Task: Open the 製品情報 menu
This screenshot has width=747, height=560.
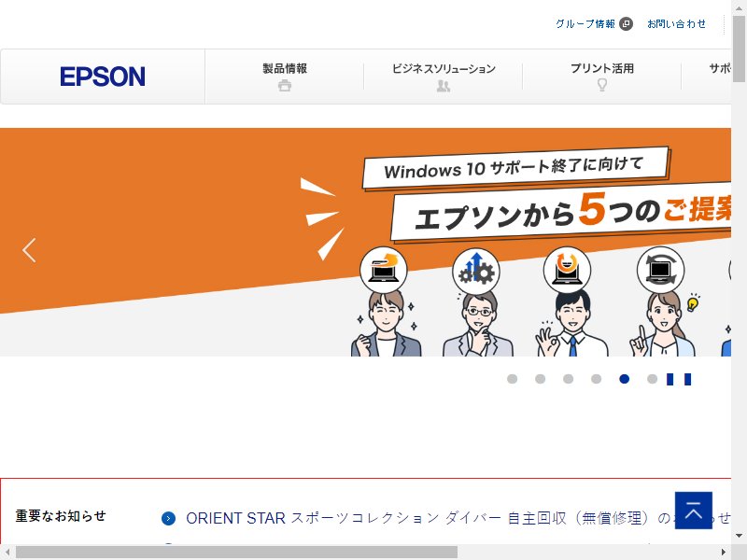Action: [x=285, y=77]
